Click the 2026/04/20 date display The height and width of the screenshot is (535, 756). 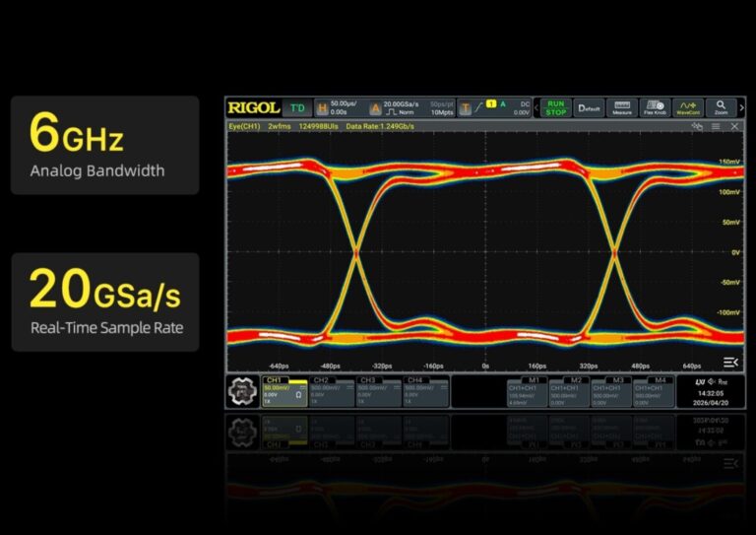(x=711, y=402)
